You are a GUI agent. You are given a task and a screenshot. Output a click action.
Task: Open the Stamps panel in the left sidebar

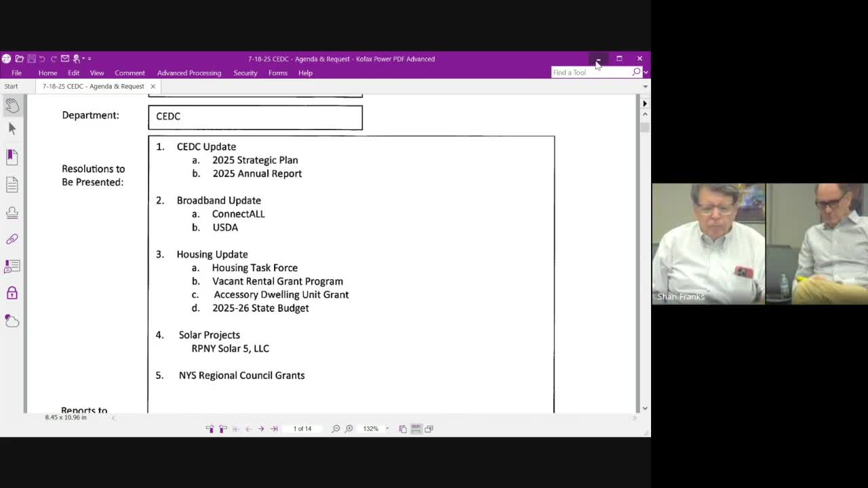point(12,212)
